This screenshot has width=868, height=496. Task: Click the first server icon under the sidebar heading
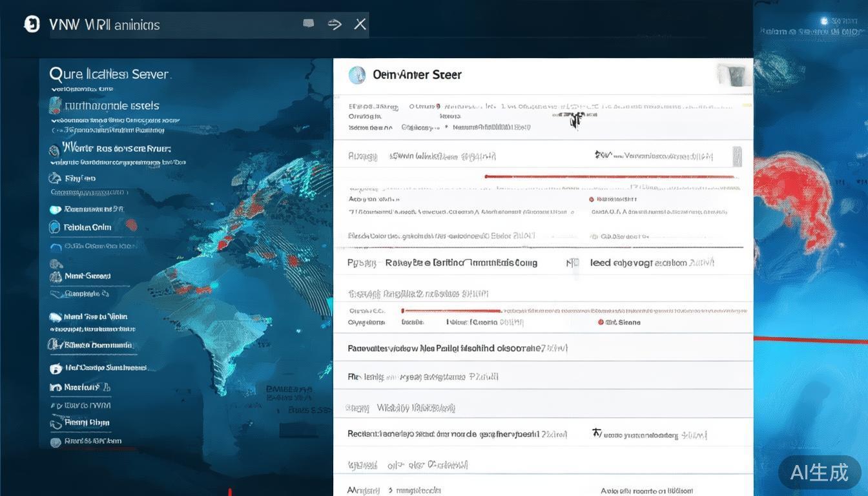(x=56, y=105)
